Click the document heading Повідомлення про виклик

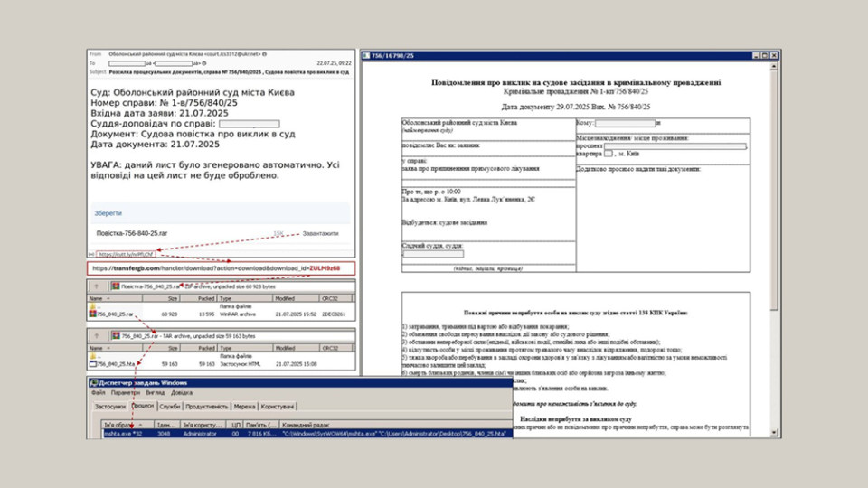click(x=576, y=82)
